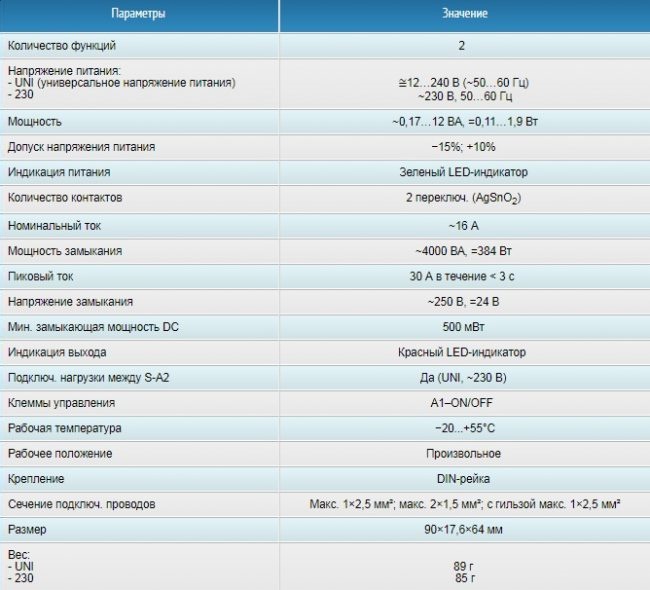Click the "90×17,6×64 мм" size value
The width and height of the screenshot is (650, 590).
[461, 530]
